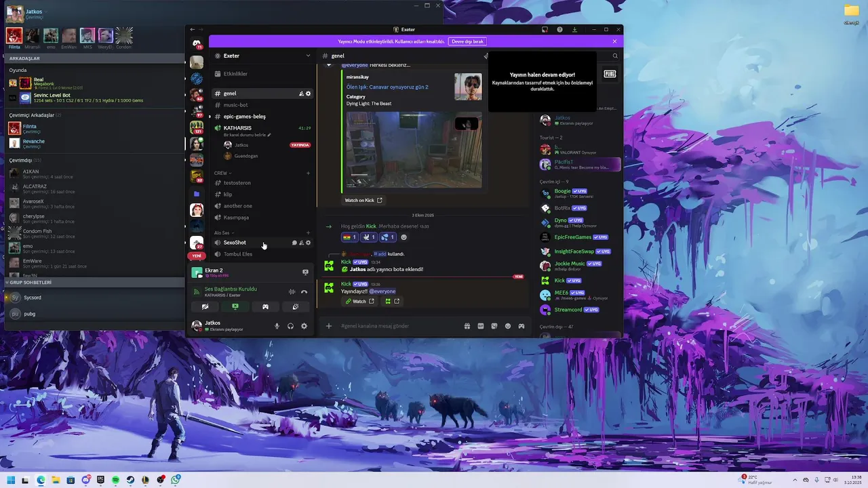This screenshot has width=868, height=488.
Task: Open the genel channel settings gear
Action: pos(309,94)
